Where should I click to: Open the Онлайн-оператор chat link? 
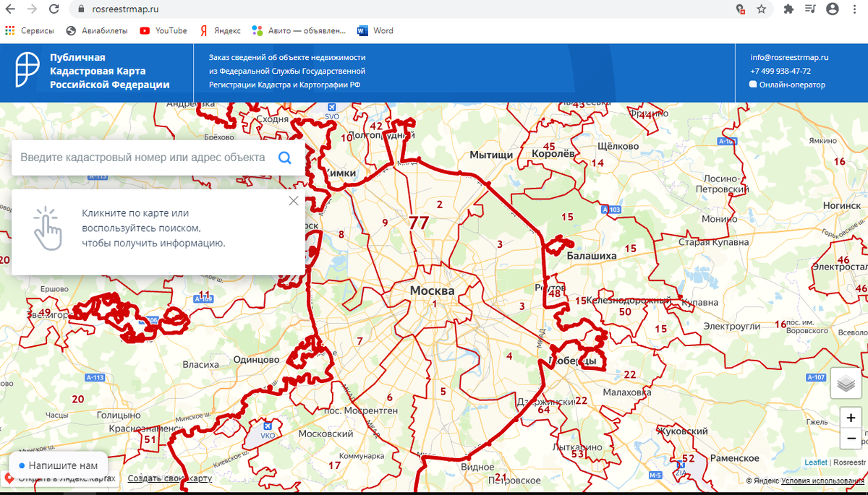tap(788, 85)
